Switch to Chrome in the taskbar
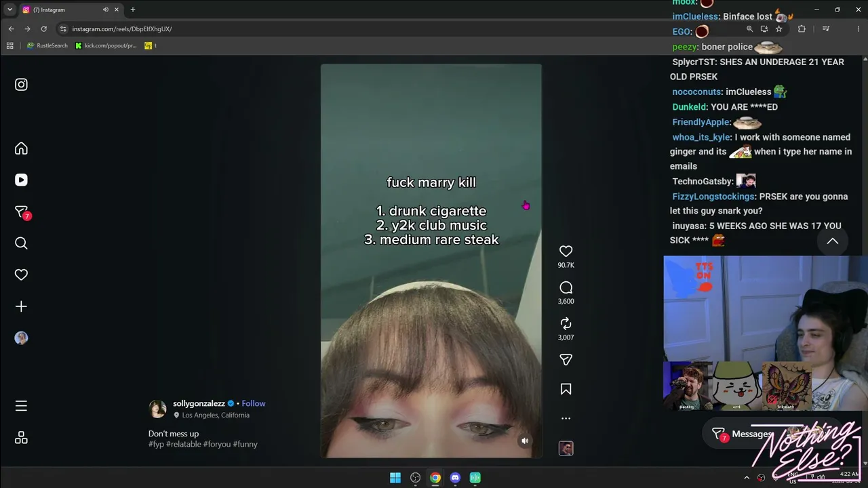The height and width of the screenshot is (488, 868). 435,478
